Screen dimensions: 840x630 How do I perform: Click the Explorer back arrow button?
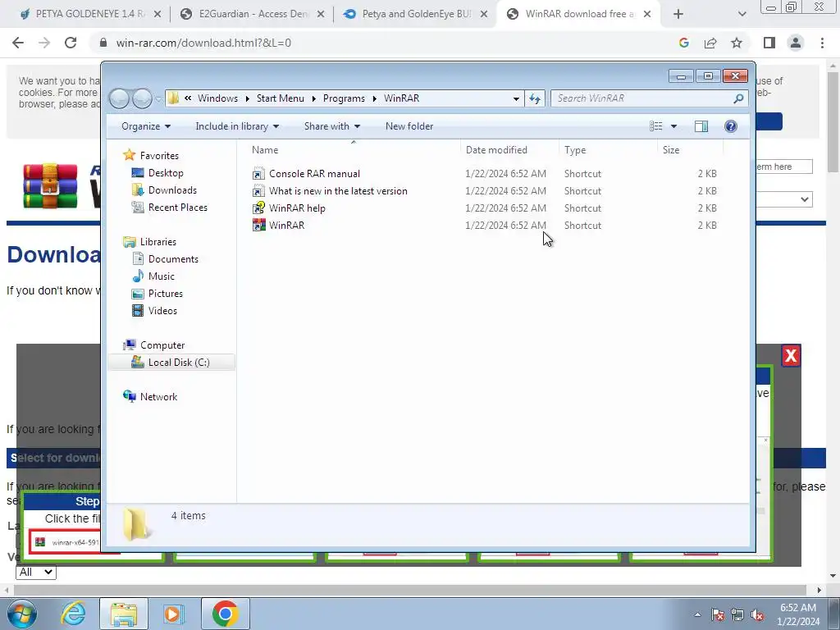(119, 98)
